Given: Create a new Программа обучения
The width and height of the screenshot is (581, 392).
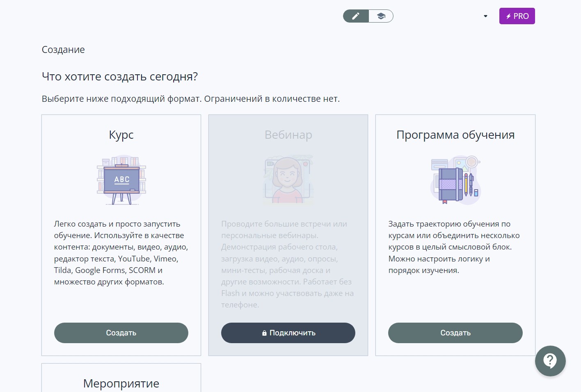Looking at the screenshot, I should (455, 333).
